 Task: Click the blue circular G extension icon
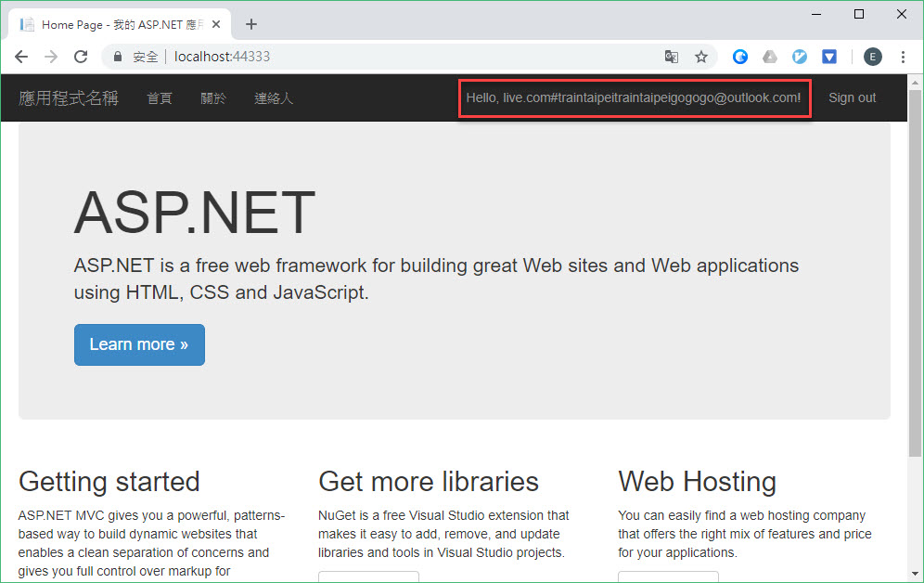pyautogui.click(x=740, y=57)
